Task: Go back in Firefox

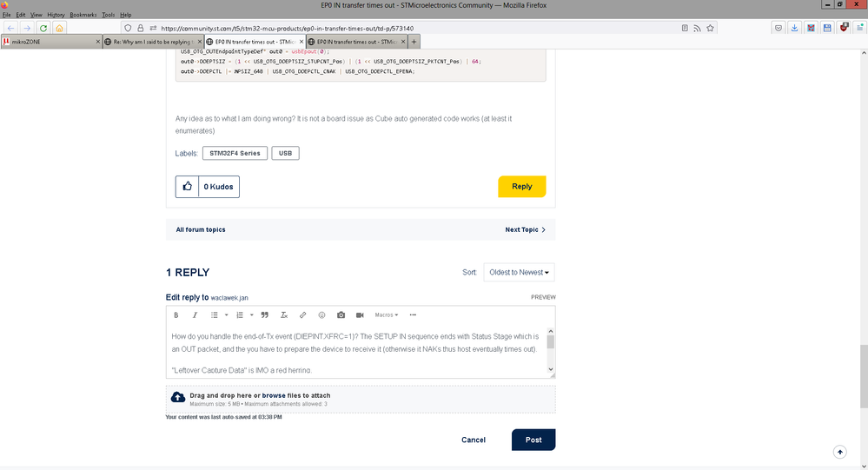Action: (x=10, y=28)
